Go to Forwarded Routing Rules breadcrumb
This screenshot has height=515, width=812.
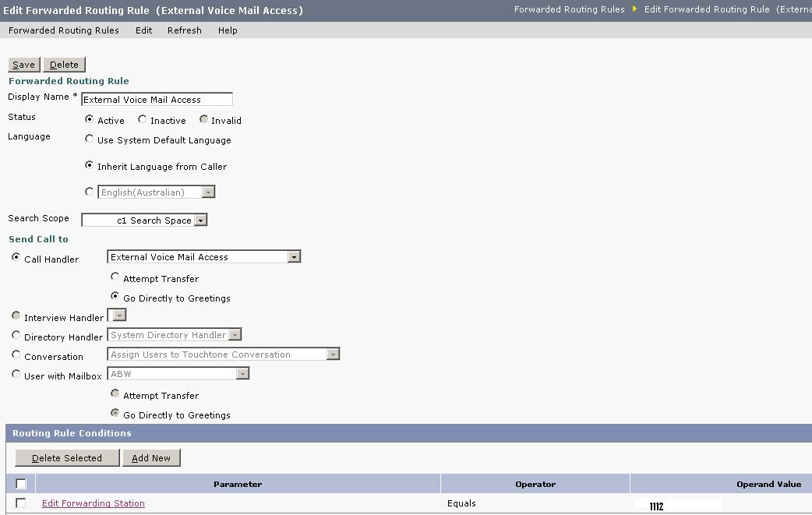click(569, 9)
